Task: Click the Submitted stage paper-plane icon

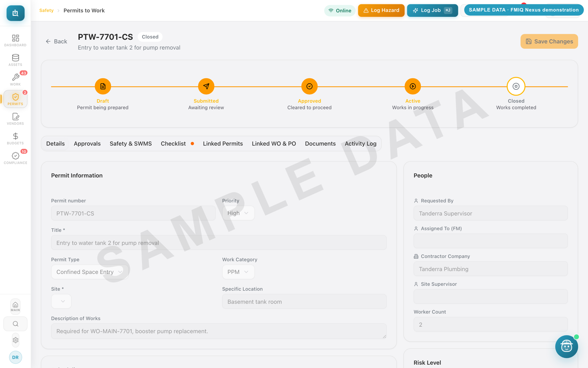Action: [206, 86]
